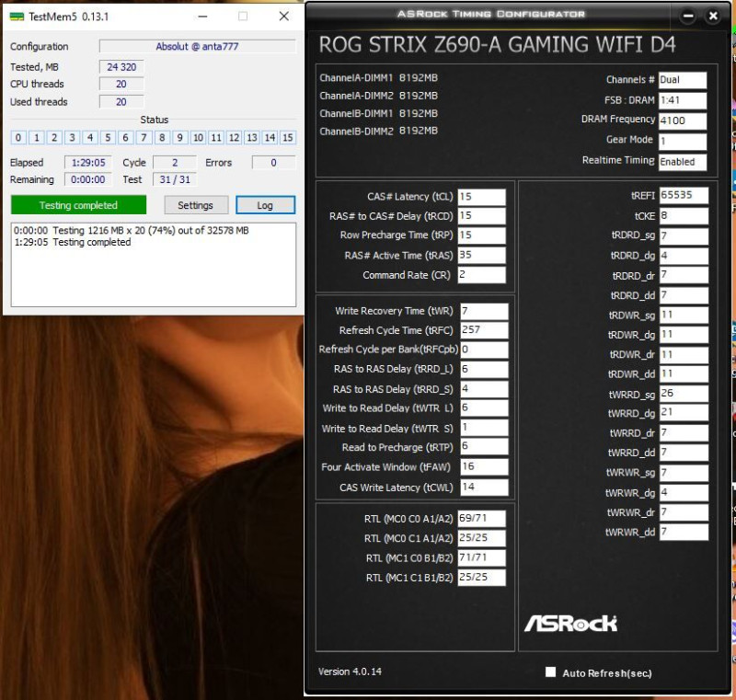Click the tRFCpb value field
The height and width of the screenshot is (700, 736).
tap(484, 350)
